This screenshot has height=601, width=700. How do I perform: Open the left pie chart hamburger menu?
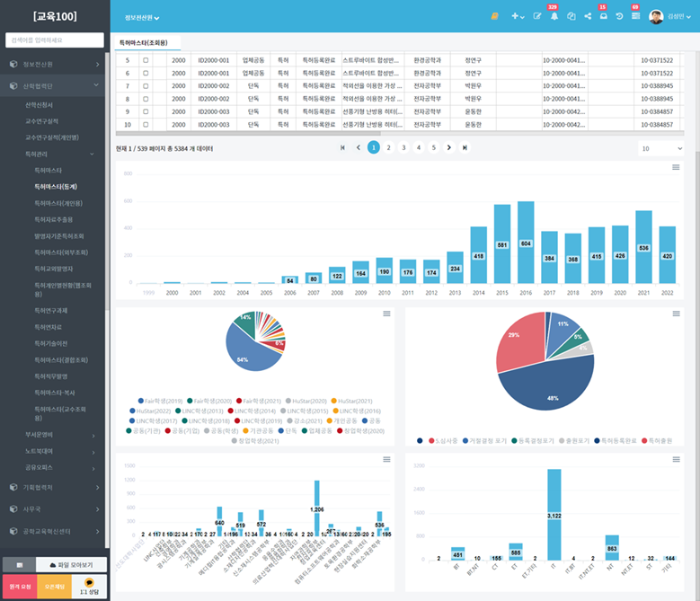386,314
